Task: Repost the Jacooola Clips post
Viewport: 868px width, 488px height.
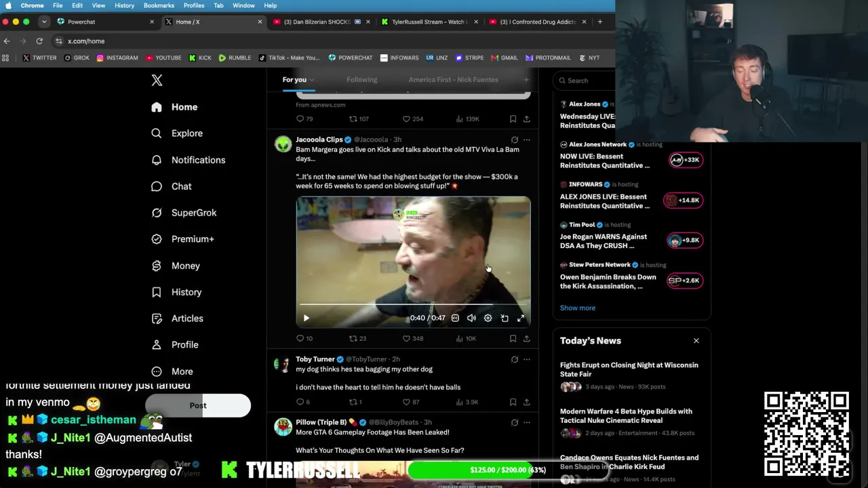Action: pos(357,338)
